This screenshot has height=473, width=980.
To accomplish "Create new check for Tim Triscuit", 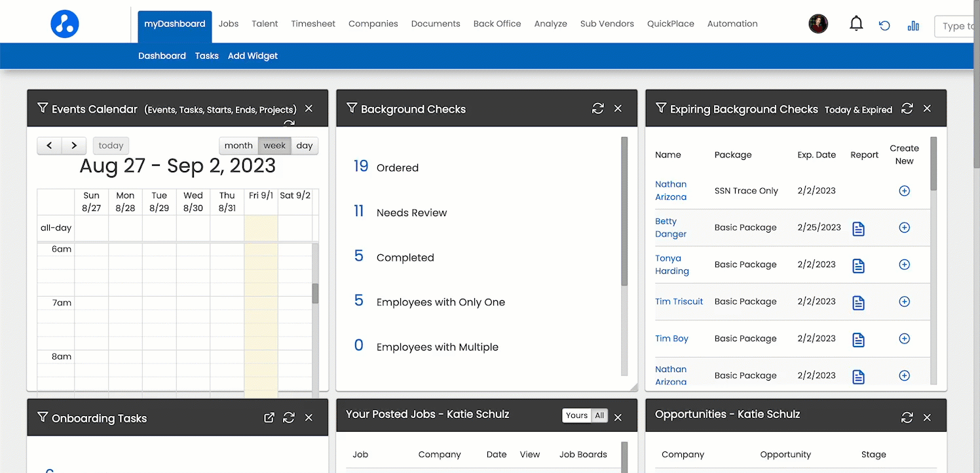I will point(904,301).
